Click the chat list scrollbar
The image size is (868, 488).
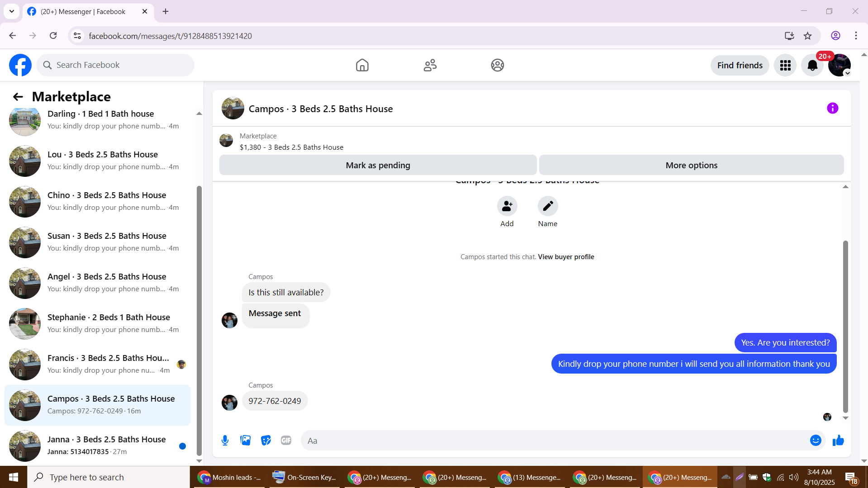(x=199, y=320)
